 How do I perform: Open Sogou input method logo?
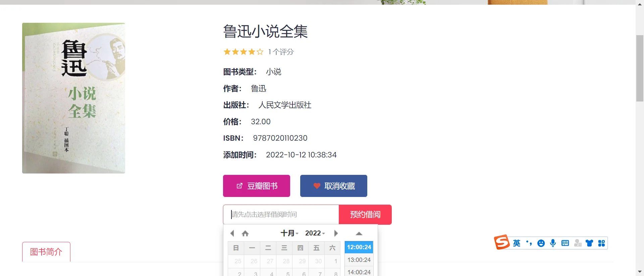click(x=502, y=242)
